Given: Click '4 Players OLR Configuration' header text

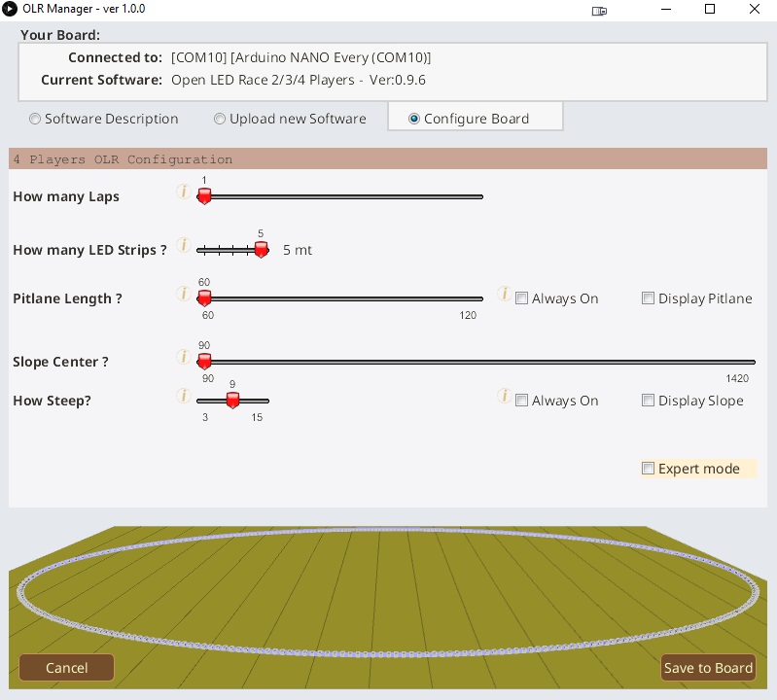Looking at the screenshot, I should (123, 159).
